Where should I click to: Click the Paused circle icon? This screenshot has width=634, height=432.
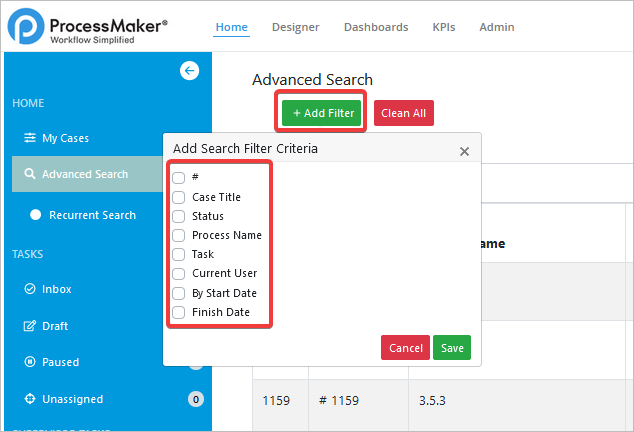[x=29, y=362]
